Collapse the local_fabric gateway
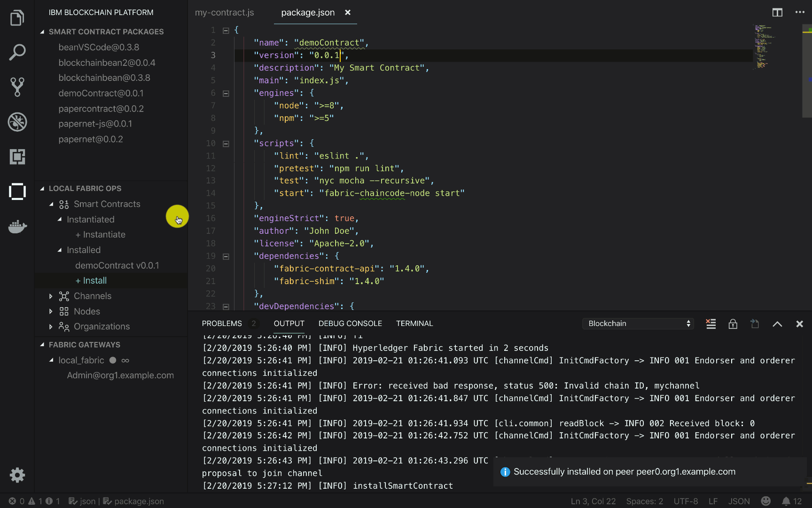The image size is (812, 508). coord(51,360)
